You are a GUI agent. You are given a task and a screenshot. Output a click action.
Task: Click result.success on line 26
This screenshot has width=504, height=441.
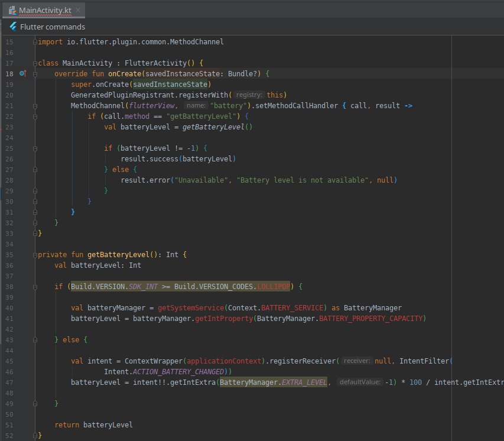tap(149, 159)
